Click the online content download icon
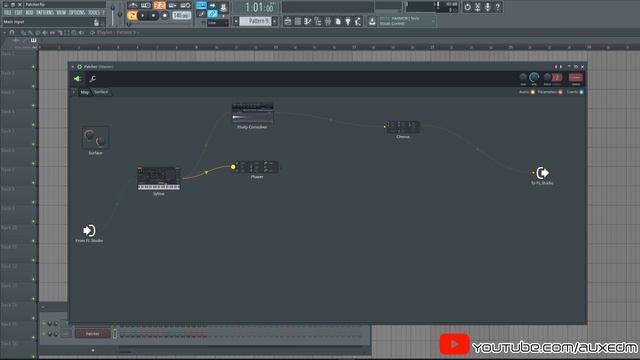 372,21
